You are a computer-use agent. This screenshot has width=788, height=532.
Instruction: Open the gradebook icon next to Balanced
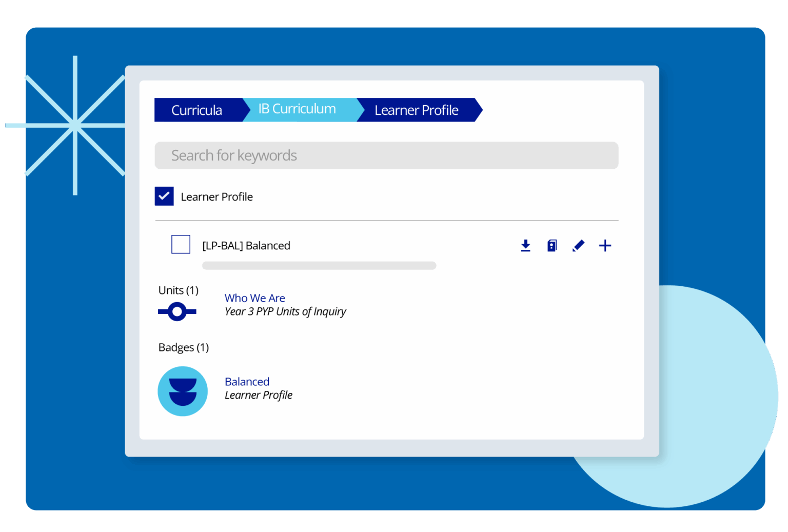click(552, 245)
